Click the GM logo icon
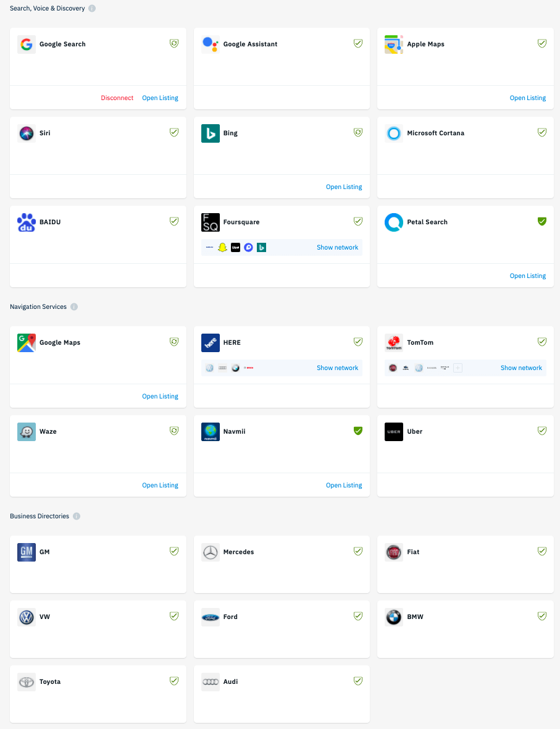The image size is (560, 729). (x=27, y=552)
